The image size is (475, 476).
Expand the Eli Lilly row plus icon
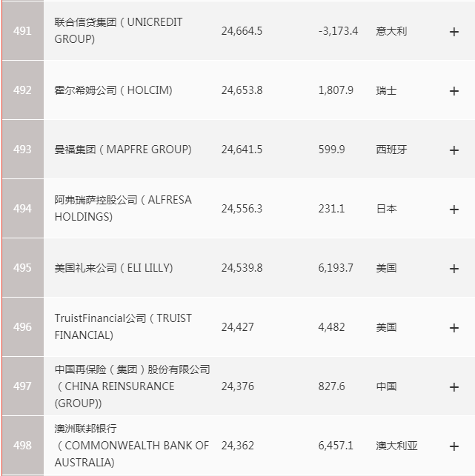454,268
